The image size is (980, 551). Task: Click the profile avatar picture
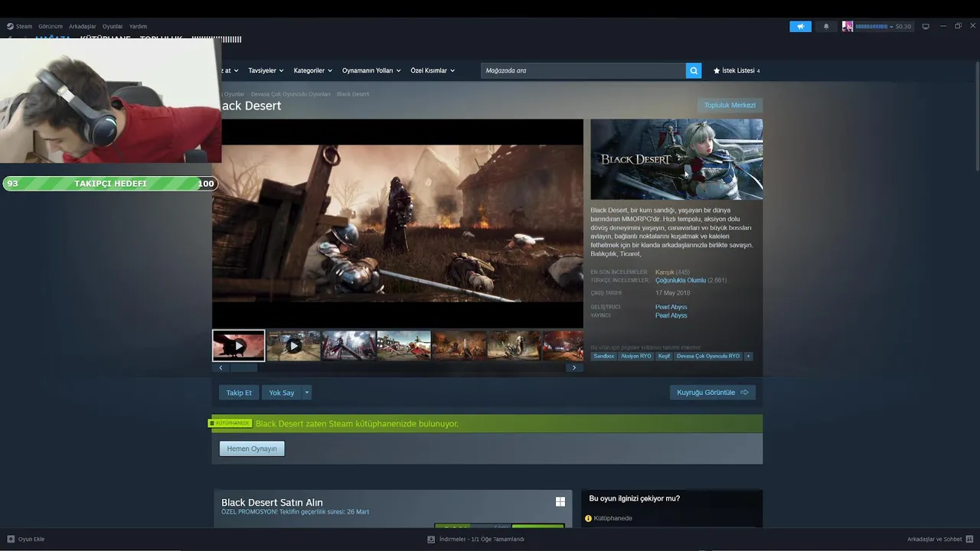848,26
